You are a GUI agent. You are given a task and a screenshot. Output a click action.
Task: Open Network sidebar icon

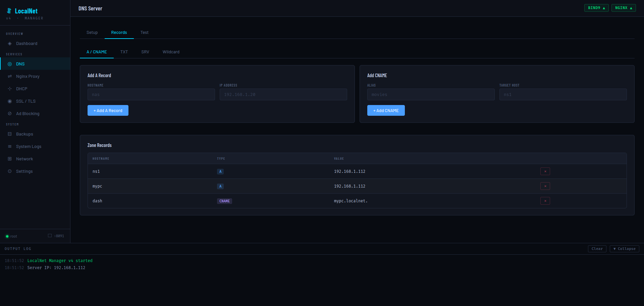[10, 159]
